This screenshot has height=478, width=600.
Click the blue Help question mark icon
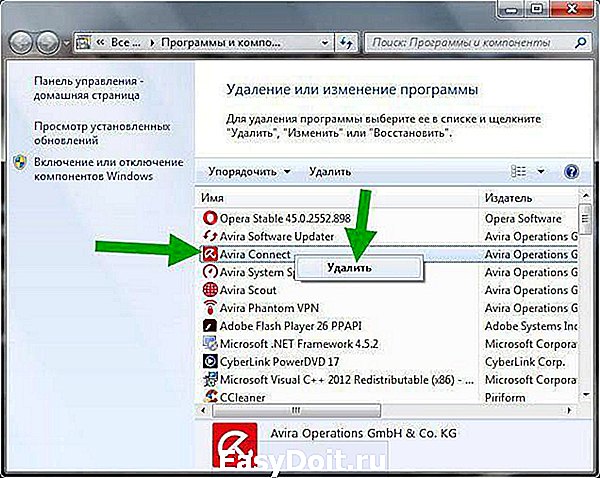(571, 171)
